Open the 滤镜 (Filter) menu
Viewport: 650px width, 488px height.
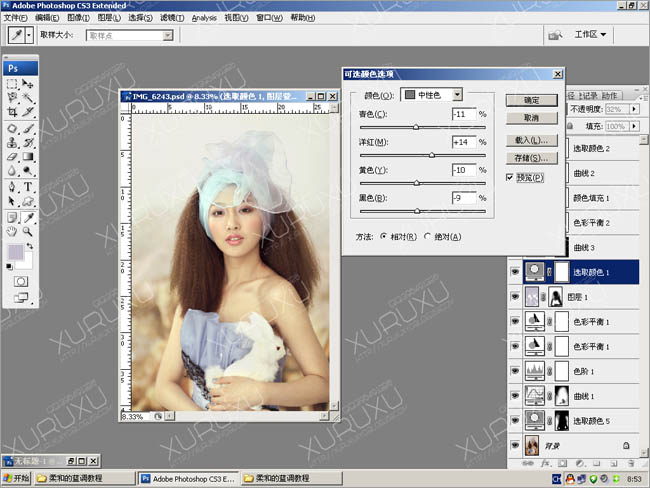coord(172,18)
